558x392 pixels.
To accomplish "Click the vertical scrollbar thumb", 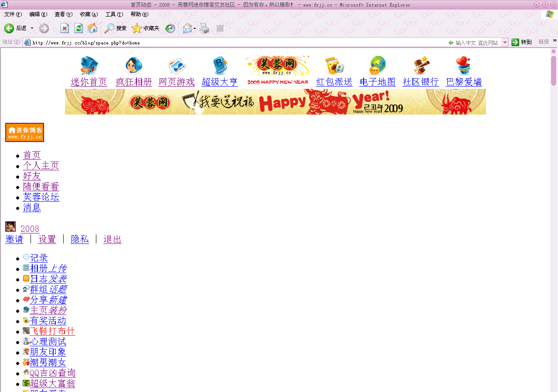I will click(554, 70).
